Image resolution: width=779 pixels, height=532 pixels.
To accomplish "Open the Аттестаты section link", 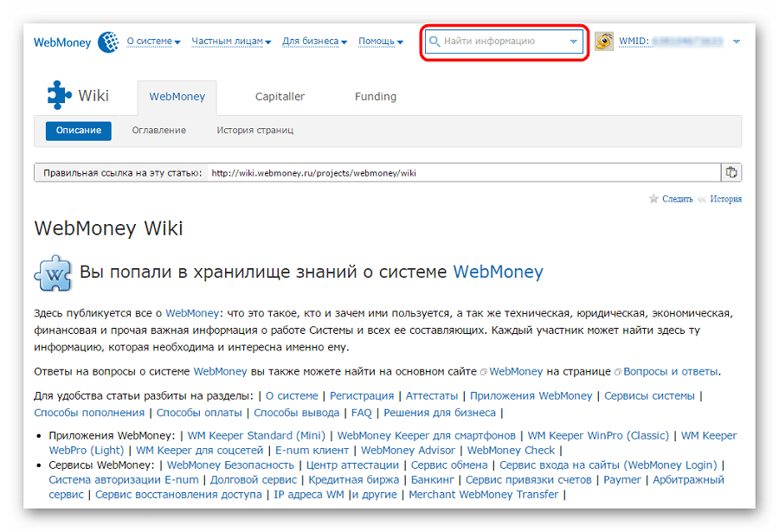I will click(432, 396).
